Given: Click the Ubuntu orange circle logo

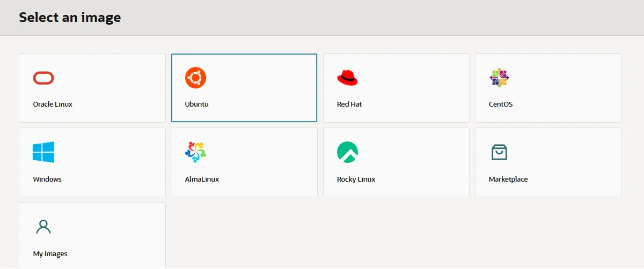Looking at the screenshot, I should click(x=195, y=78).
